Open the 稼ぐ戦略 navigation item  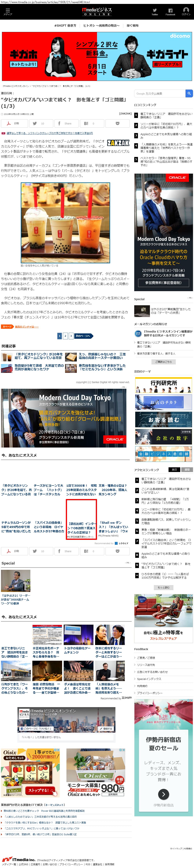[132, 26]
